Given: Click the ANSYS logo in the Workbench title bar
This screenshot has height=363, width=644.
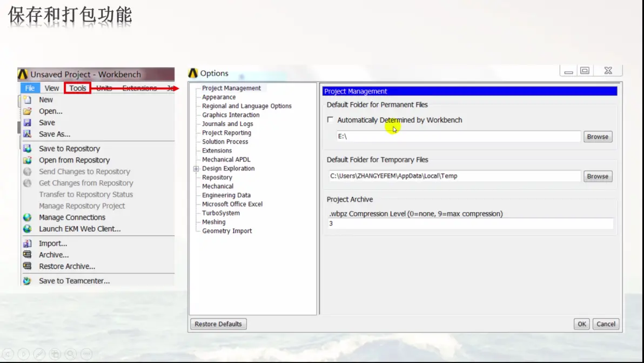Looking at the screenshot, I should pos(23,75).
